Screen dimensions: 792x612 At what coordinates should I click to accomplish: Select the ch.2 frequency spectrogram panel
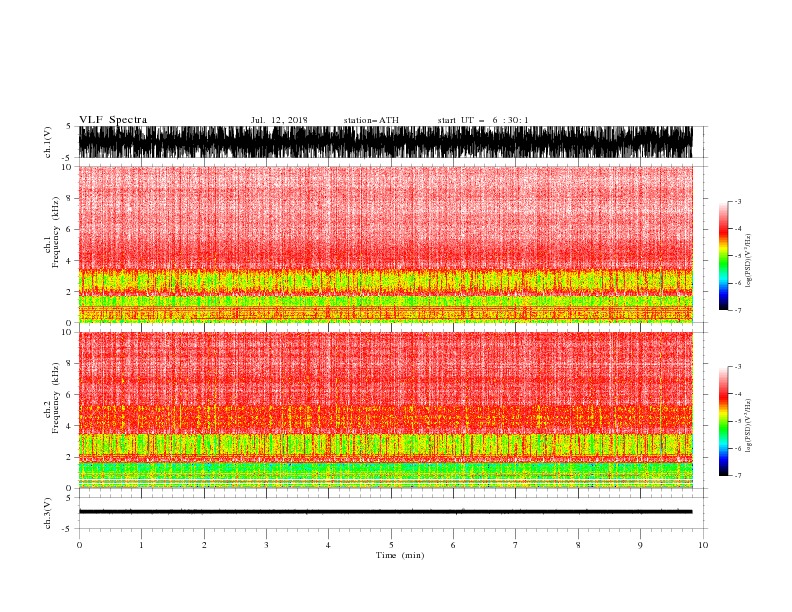point(386,410)
